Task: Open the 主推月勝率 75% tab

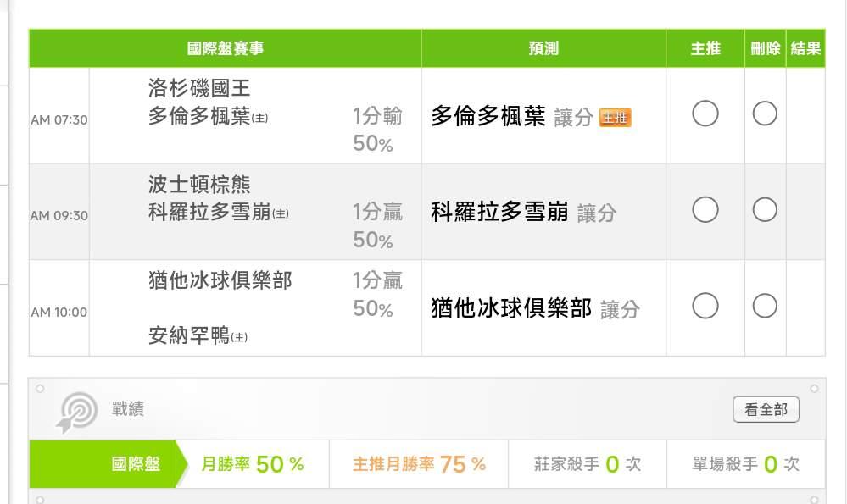Action: (419, 464)
